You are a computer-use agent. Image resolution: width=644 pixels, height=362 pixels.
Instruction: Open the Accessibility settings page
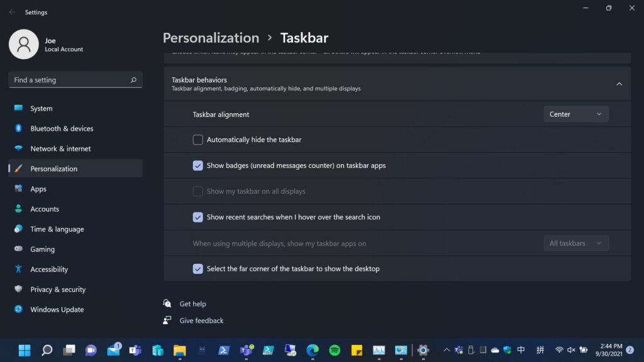point(49,270)
